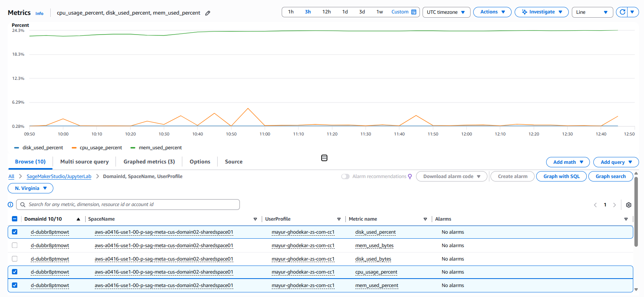Click the disk_used_percent metric name cell
Viewport: 644px width, 297px height.
(x=375, y=232)
